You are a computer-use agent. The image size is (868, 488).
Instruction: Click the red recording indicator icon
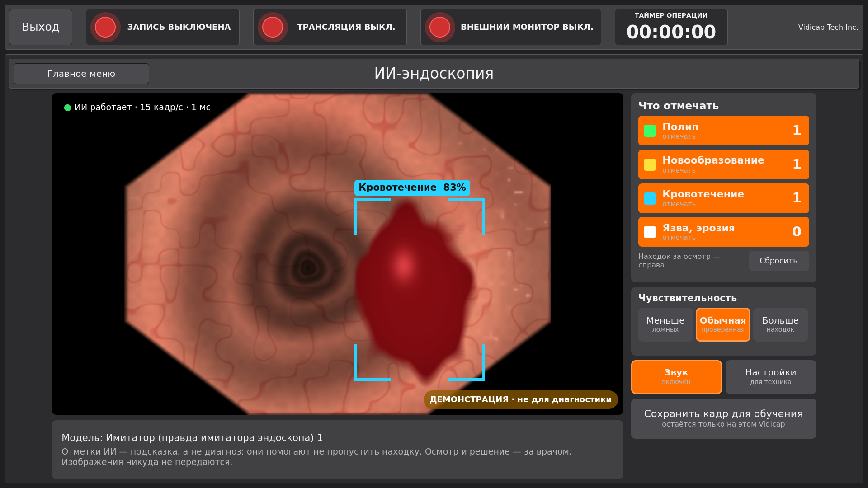pos(105,27)
